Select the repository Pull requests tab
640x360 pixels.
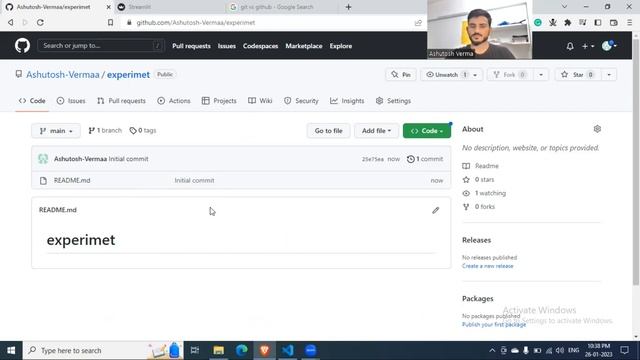coord(121,101)
